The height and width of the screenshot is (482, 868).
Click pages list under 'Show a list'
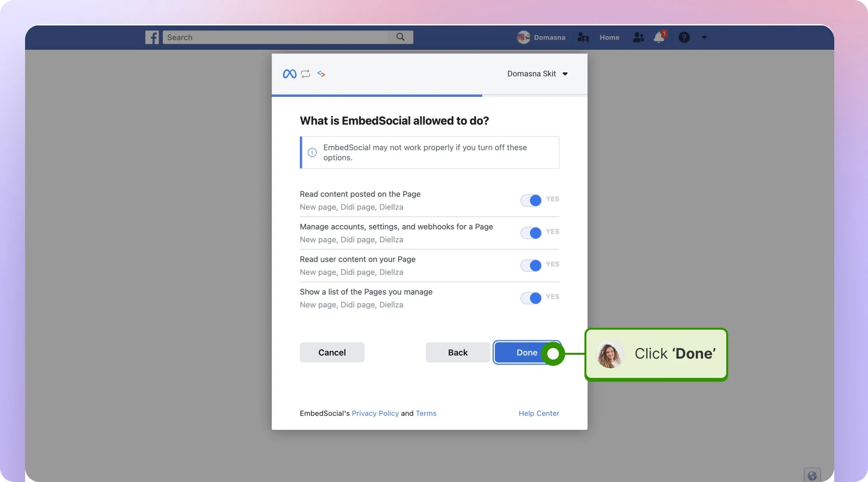352,305
